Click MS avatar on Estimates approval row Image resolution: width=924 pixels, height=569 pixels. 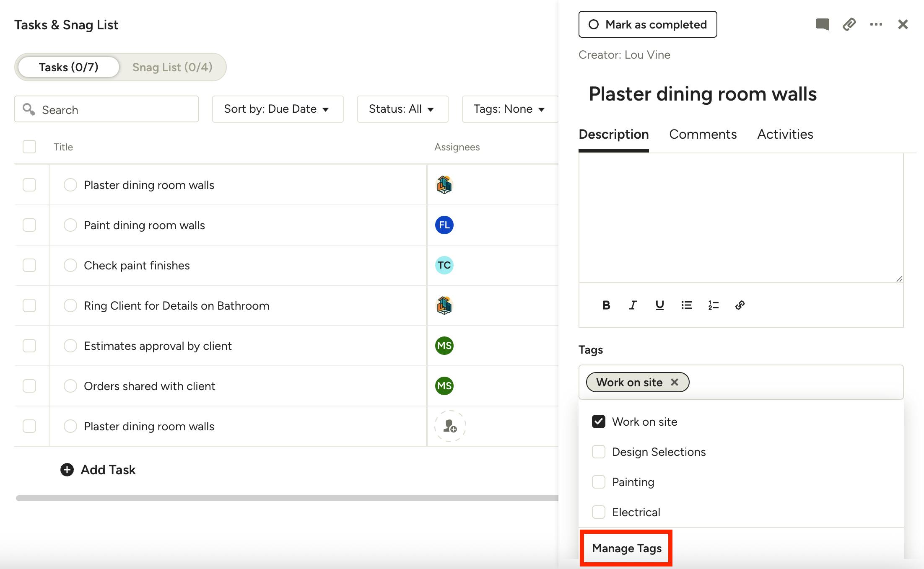coord(444,346)
